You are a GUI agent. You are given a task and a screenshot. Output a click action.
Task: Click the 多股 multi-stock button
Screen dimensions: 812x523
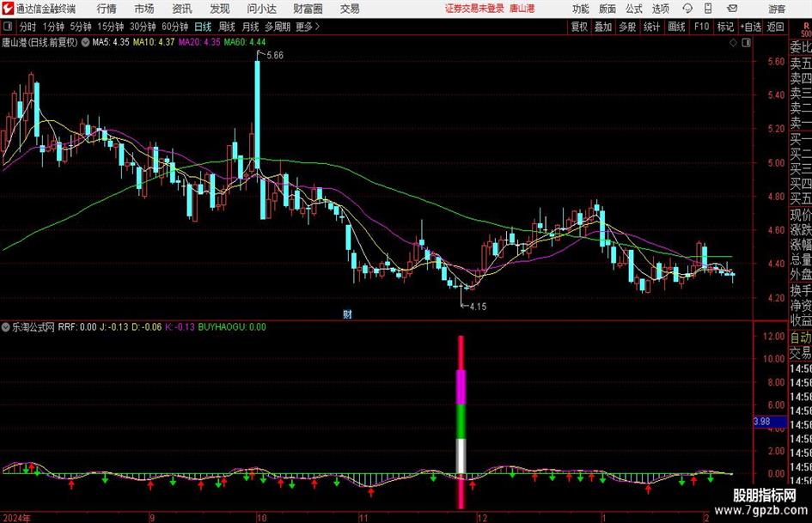627,27
